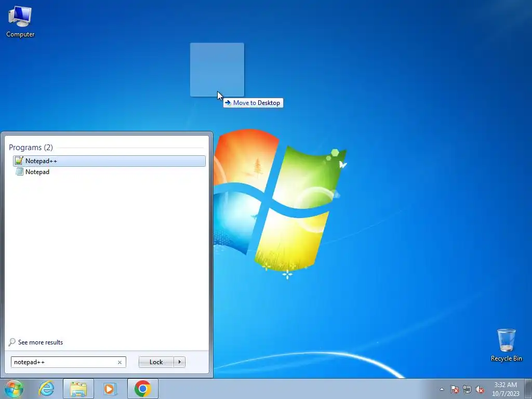The width and height of the screenshot is (532, 399).
Task: Click the Show desktop strip at taskbar end
Action: tap(528, 389)
